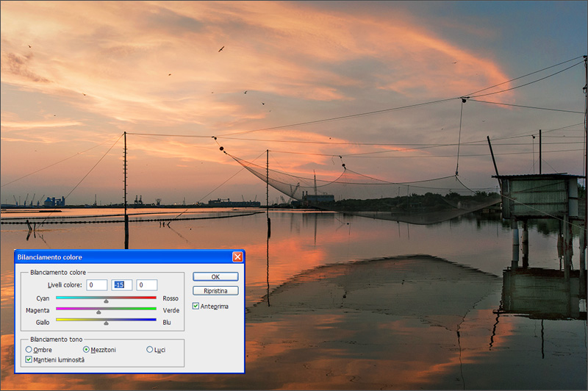Select the Mezzitoni radio button
Screen dimensions: 588x391
(87, 350)
